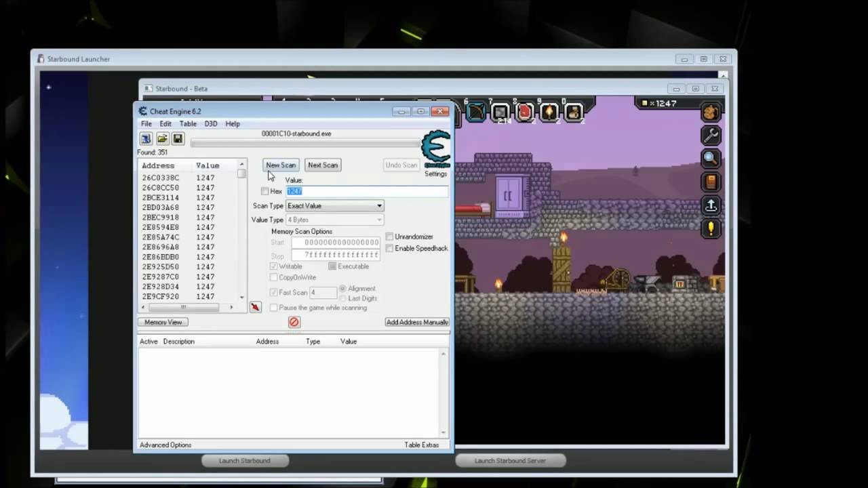Image resolution: width=868 pixels, height=488 pixels.
Task: Click Launch Starbound in the launcher
Action: coord(245,461)
